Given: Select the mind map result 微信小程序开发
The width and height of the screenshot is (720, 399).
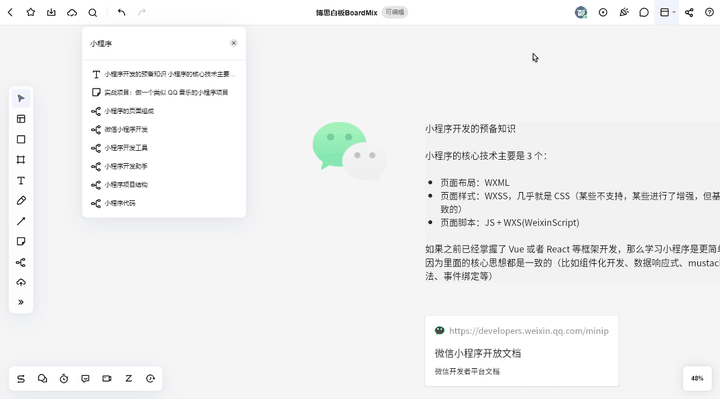Looking at the screenshot, I should click(x=163, y=129).
